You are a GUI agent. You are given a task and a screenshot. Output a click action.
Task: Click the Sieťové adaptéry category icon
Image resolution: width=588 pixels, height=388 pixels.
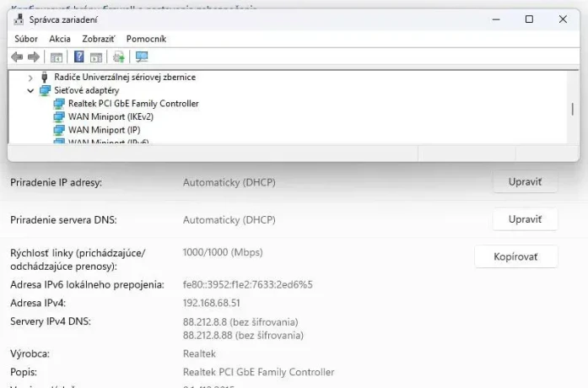45,90
